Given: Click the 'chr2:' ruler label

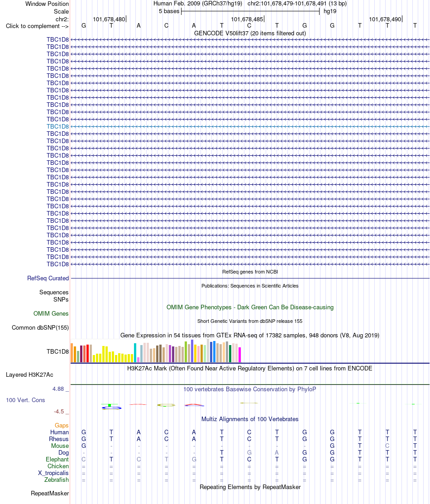Looking at the screenshot, I should 62,19.
